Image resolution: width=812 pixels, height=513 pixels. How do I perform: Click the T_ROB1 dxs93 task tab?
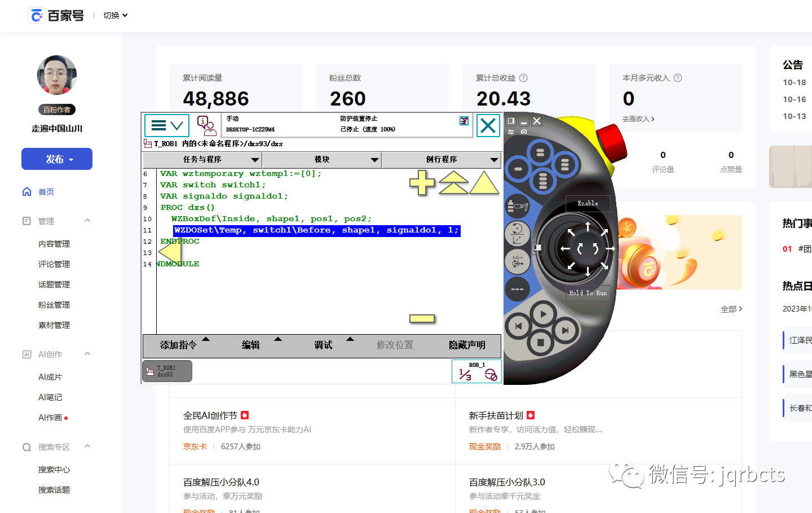167,371
